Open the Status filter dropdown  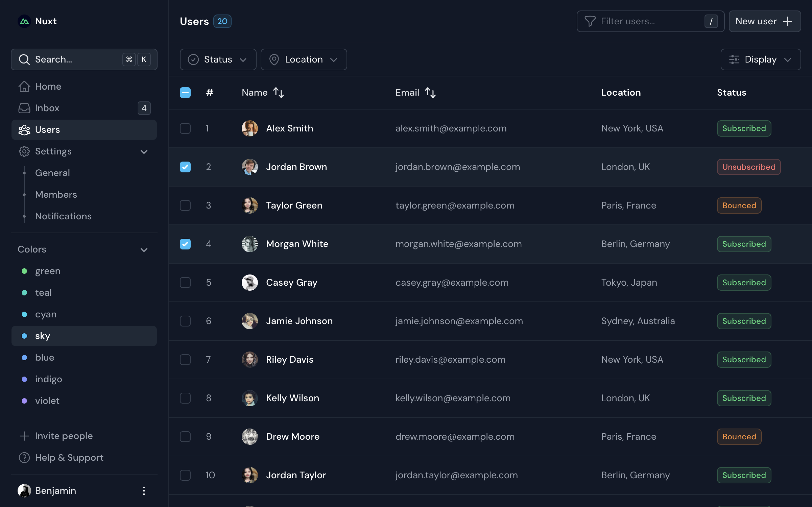point(218,59)
